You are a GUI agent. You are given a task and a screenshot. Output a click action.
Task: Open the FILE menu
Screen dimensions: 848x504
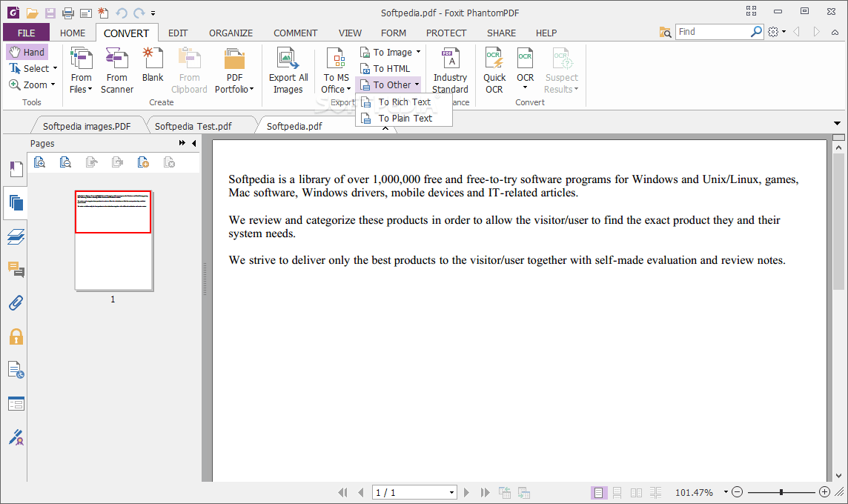pos(26,33)
